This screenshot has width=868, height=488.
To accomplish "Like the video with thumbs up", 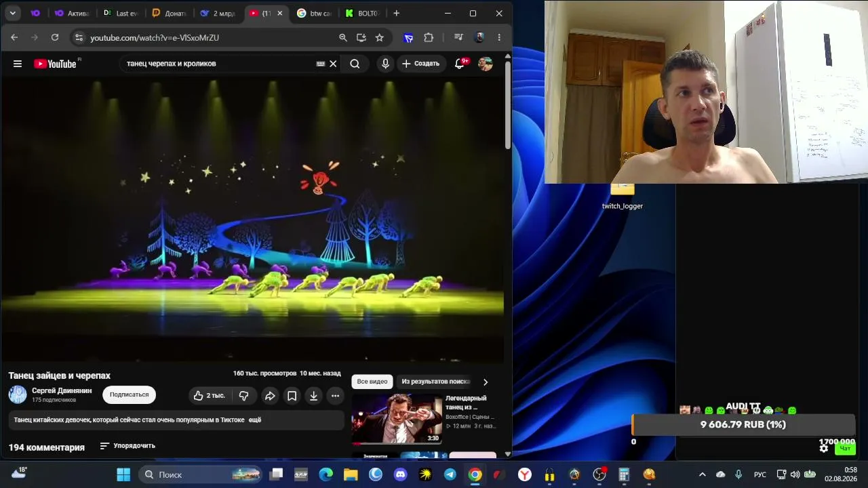I will tap(209, 396).
